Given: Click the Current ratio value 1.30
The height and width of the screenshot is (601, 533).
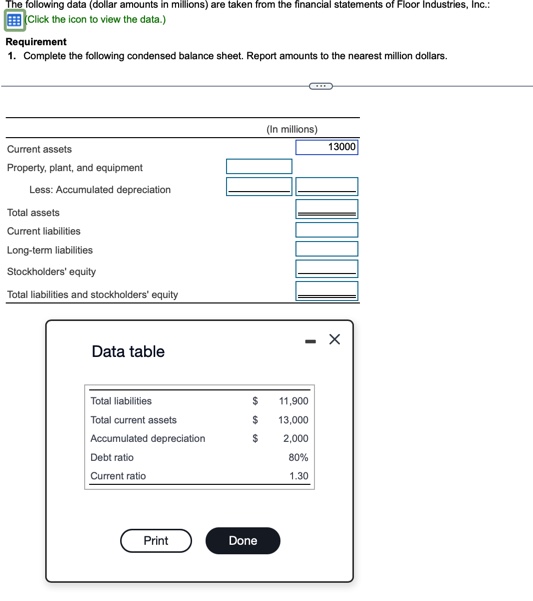Looking at the screenshot, I should point(299,476).
